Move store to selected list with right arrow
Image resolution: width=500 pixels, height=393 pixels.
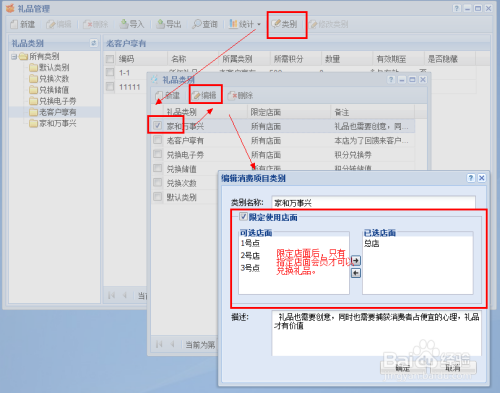click(356, 260)
